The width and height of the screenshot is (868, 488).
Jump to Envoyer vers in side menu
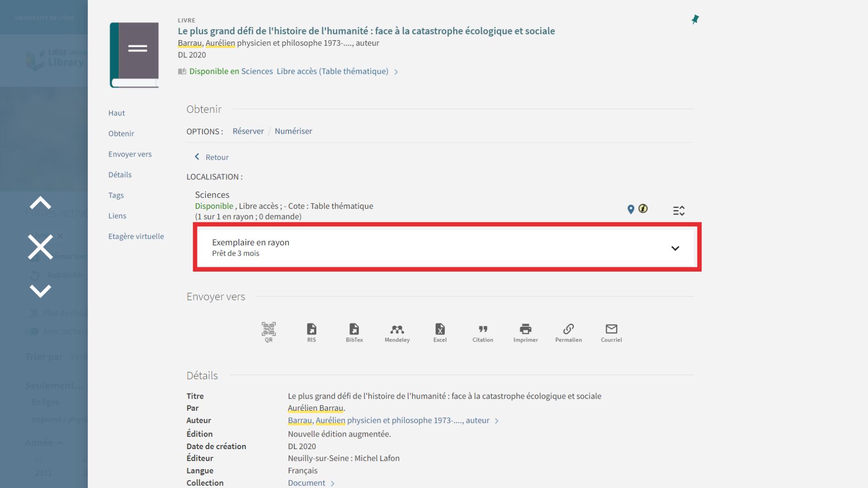pyautogui.click(x=130, y=154)
